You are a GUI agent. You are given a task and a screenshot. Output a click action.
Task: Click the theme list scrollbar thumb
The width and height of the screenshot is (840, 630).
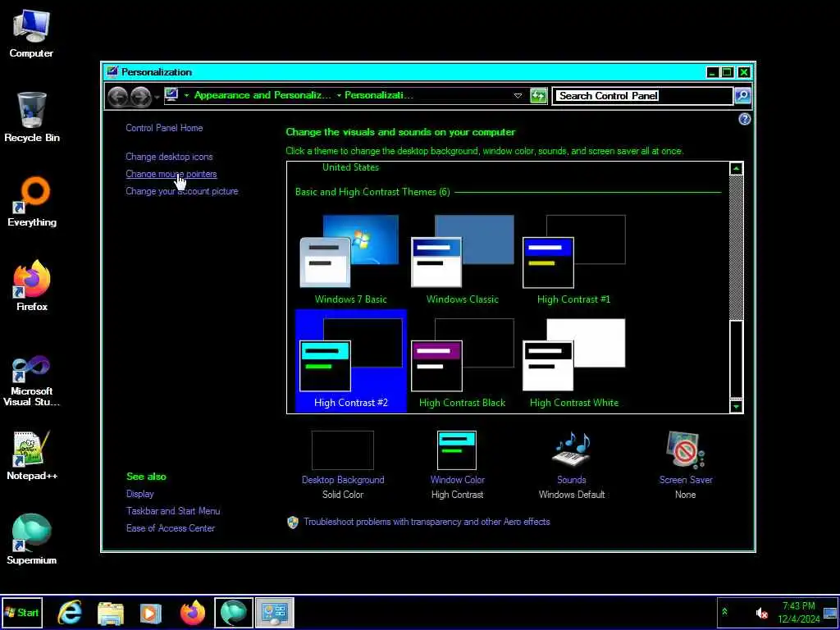pos(737,359)
